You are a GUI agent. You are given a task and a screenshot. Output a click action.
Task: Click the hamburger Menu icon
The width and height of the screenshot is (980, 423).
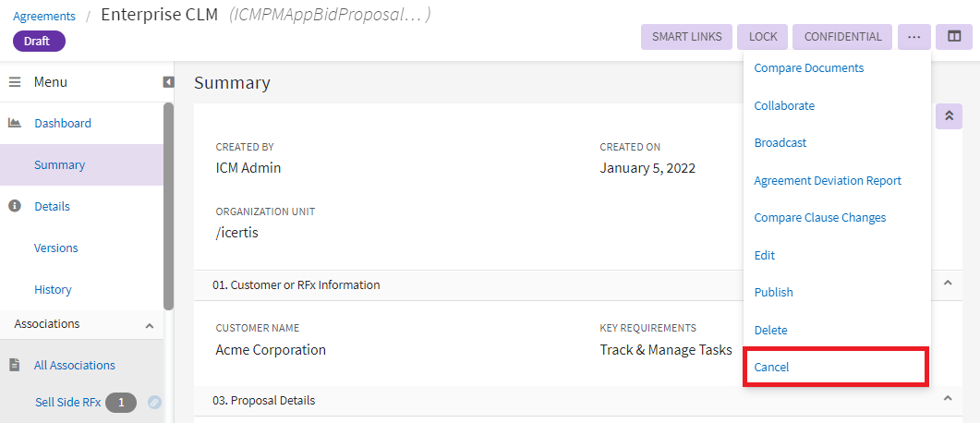pyautogui.click(x=15, y=82)
